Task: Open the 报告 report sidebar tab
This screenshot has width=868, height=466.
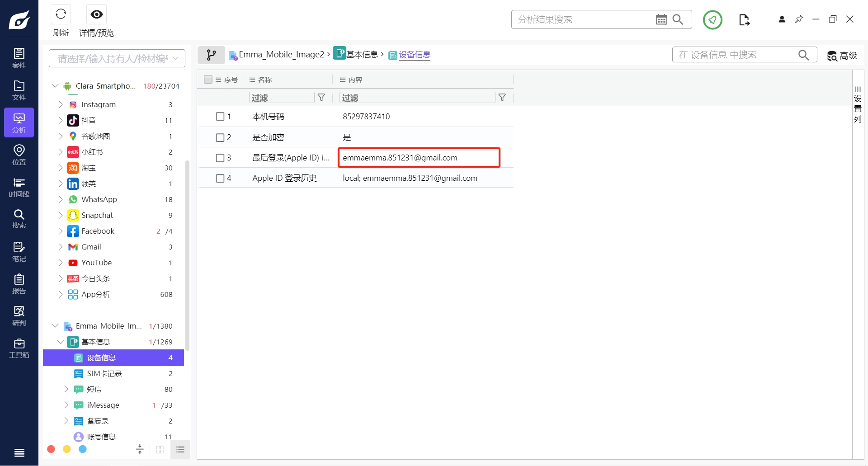Action: pyautogui.click(x=19, y=284)
